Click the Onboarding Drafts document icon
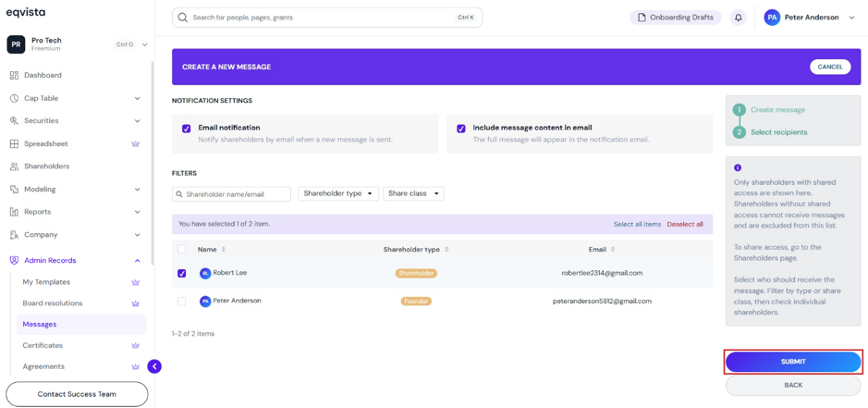The image size is (868, 408). coord(642,18)
